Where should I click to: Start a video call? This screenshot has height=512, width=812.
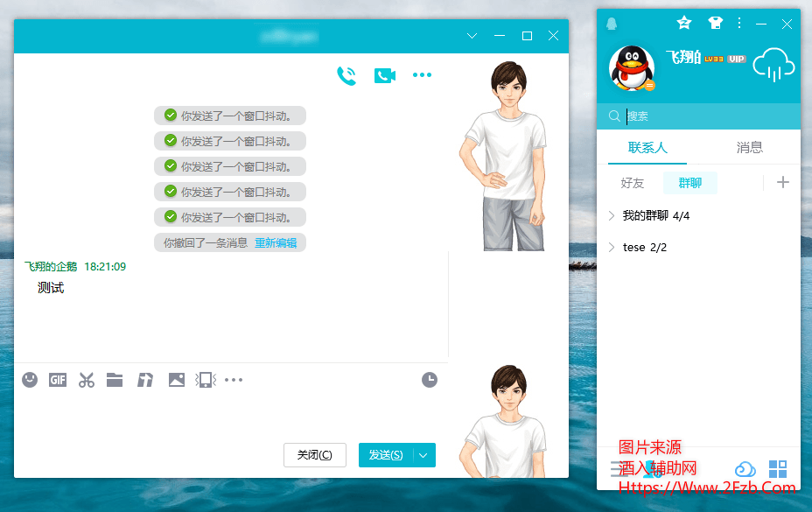(384, 76)
